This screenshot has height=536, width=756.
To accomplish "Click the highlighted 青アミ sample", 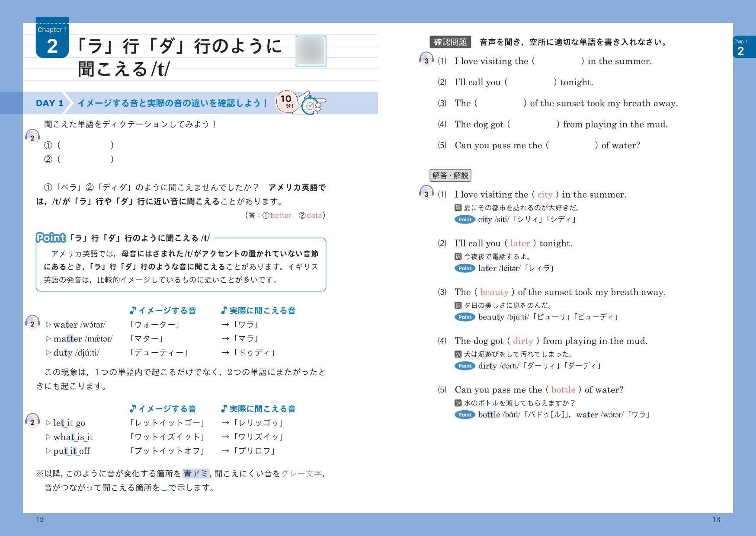I will 196,474.
